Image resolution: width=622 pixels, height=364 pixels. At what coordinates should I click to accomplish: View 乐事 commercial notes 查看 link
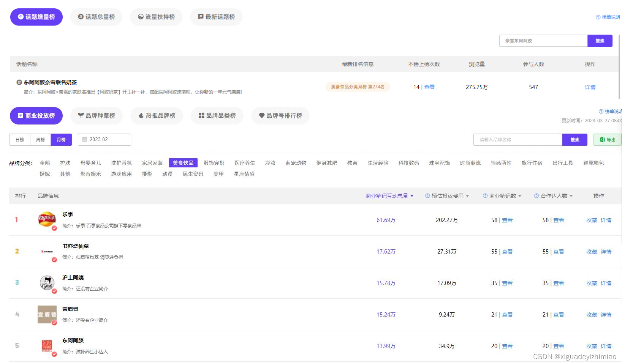(x=507, y=220)
